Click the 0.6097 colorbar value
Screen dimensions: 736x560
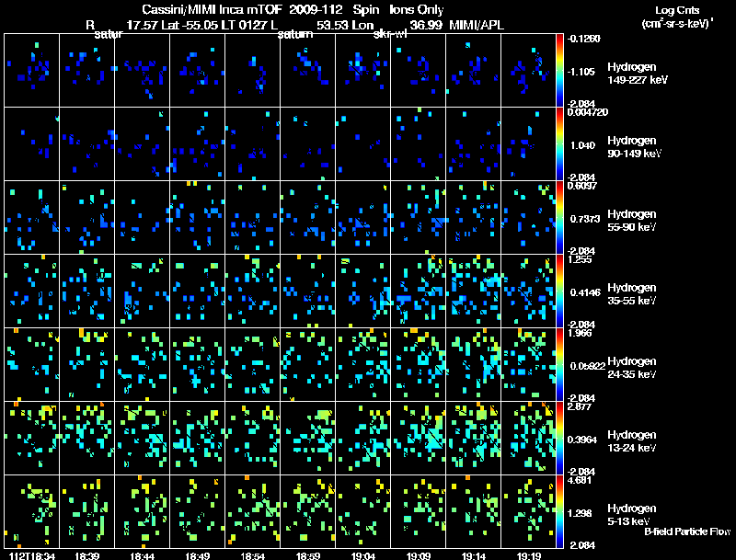582,186
